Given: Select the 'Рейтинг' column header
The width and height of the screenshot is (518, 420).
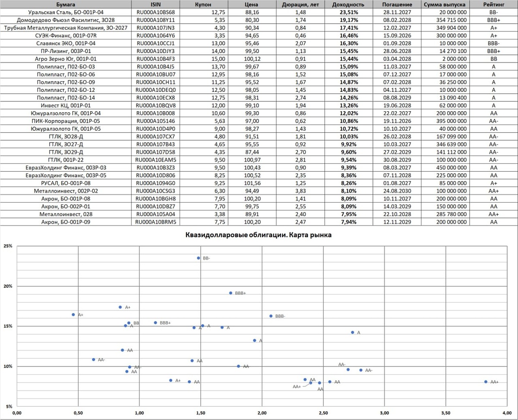Looking at the screenshot, I should click(493, 4).
